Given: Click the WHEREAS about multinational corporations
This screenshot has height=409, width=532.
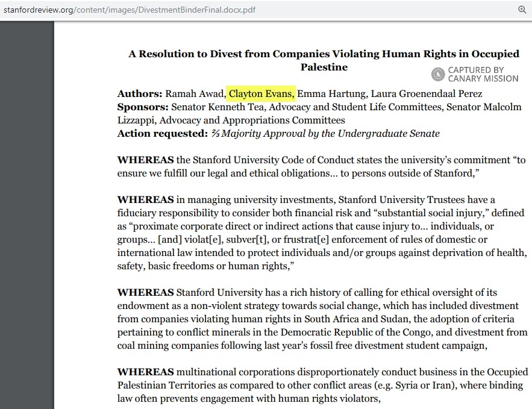Looking at the screenshot, I should click(x=145, y=372).
